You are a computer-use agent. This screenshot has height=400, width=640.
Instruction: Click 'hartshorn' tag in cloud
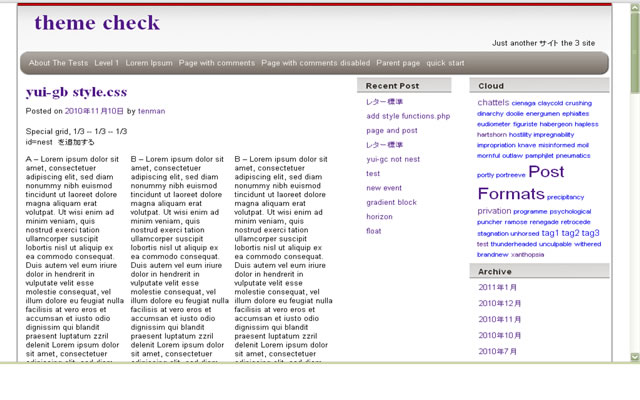[492, 134]
